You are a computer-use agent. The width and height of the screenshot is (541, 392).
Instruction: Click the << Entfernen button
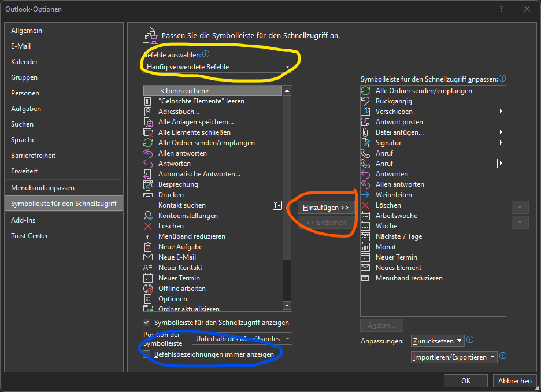(x=326, y=223)
